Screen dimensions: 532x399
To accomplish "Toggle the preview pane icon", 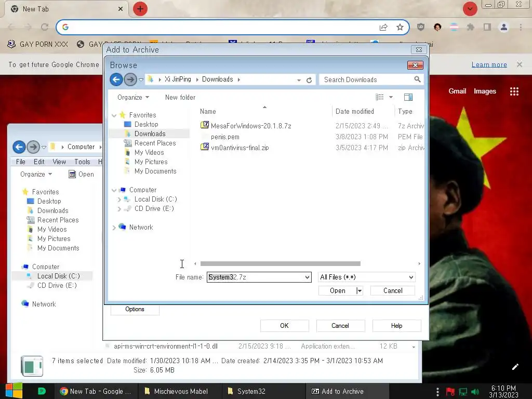I will [408, 97].
